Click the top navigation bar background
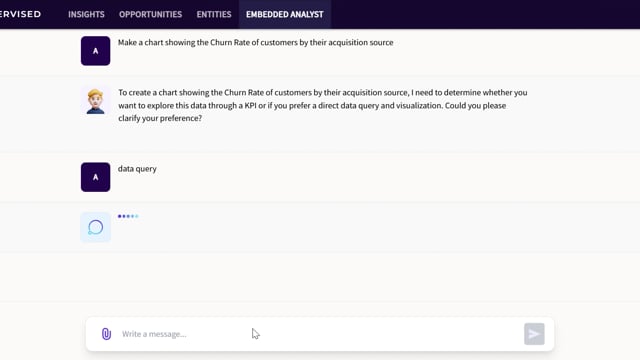Screen dimensions: 640x360 (x=482, y=14)
